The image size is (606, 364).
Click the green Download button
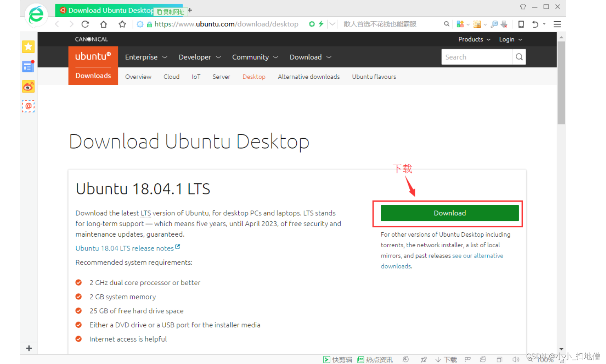pos(450,213)
